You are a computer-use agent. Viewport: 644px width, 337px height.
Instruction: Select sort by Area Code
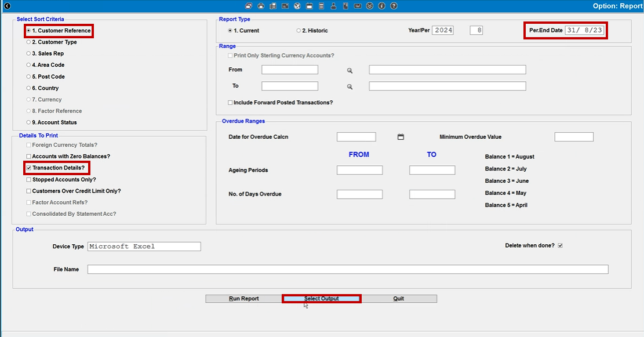pos(45,65)
